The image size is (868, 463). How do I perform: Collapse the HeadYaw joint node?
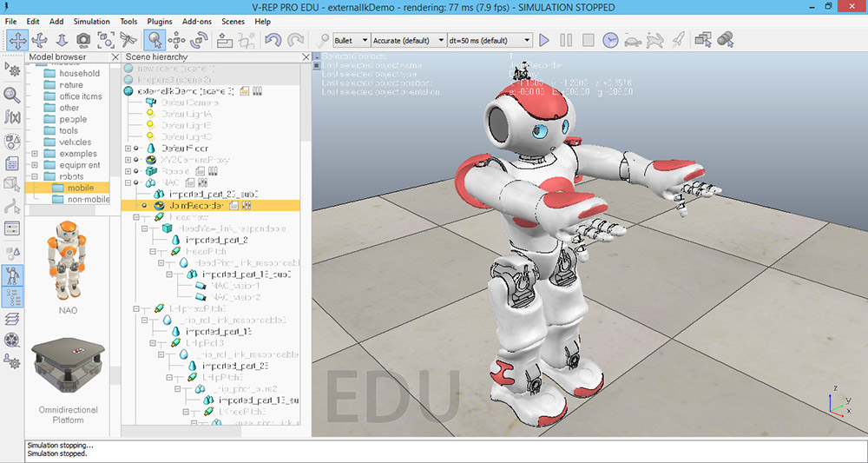coord(137,217)
